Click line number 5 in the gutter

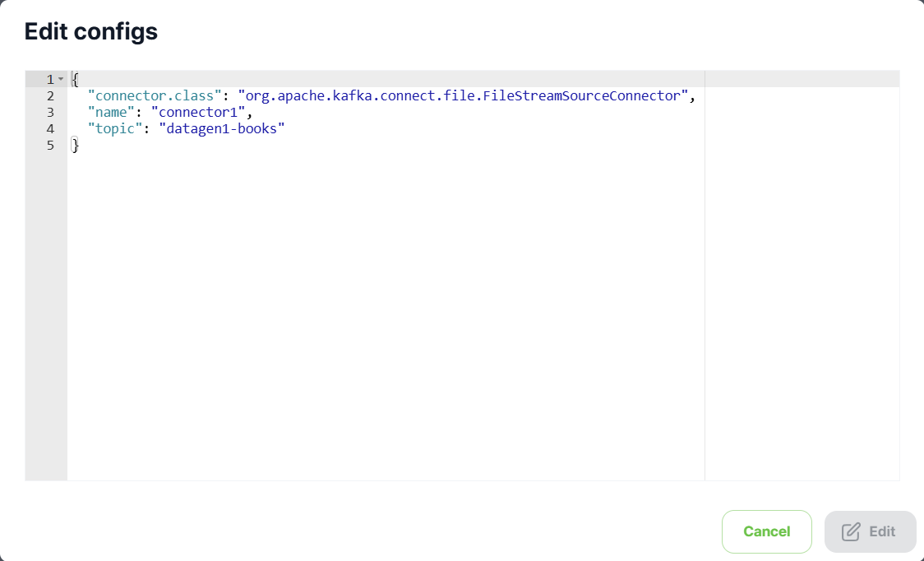pyautogui.click(x=50, y=145)
